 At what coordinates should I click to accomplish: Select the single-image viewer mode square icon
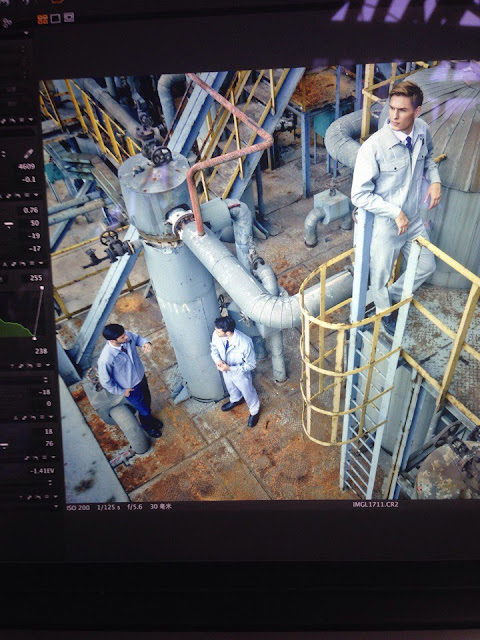(56, 18)
